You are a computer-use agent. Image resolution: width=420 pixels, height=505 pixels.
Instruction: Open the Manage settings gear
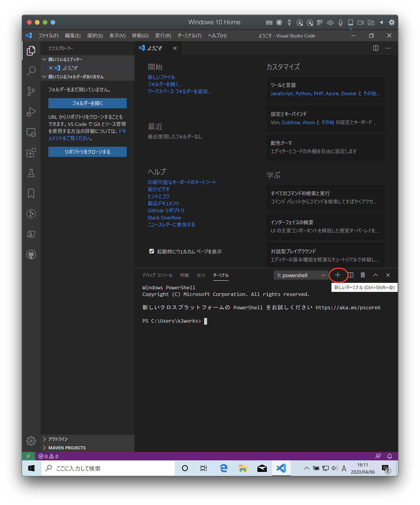coord(31,441)
